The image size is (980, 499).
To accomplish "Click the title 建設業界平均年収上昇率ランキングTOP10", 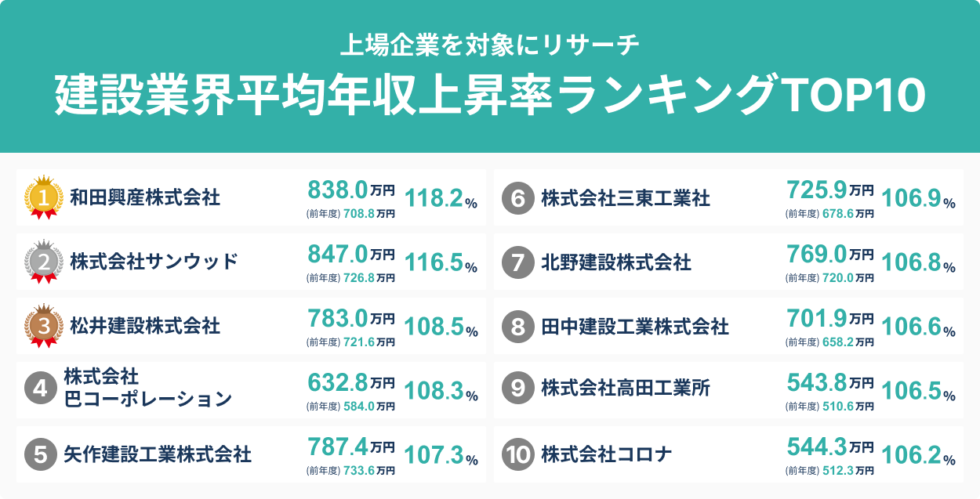I will tap(490, 96).
